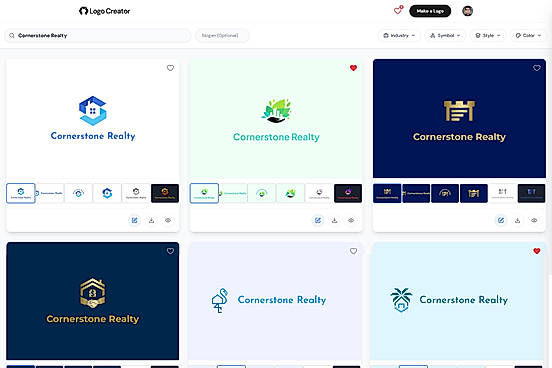Select horizontal variant of green leaf logo
The width and height of the screenshot is (552, 368).
pos(233,193)
